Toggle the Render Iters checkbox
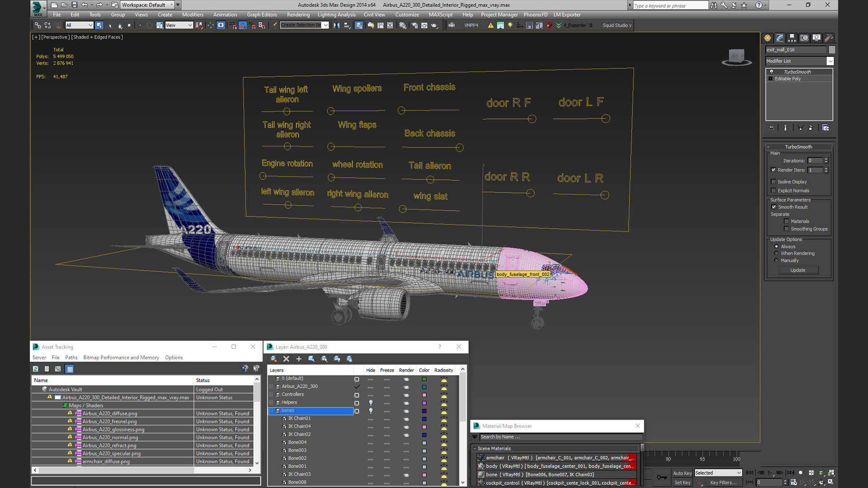Screen dimensions: 868x488 tap(774, 170)
